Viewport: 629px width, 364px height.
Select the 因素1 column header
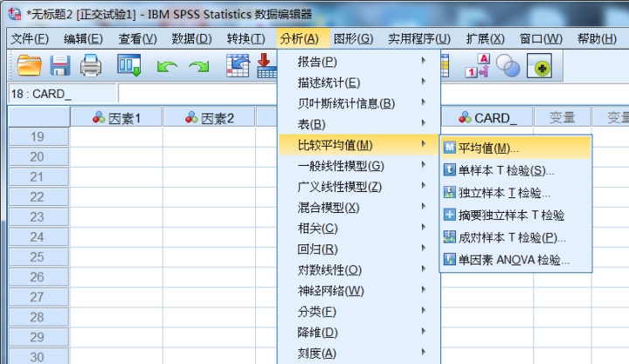tap(116, 118)
